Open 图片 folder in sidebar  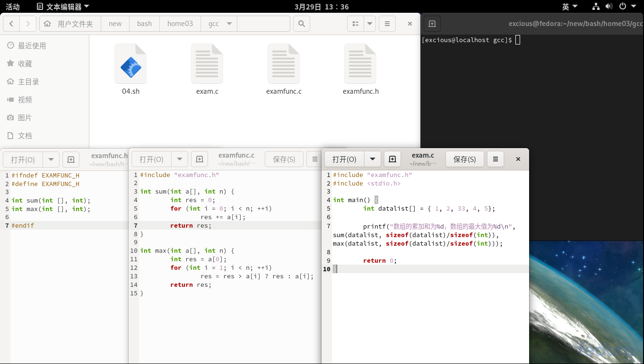[x=44, y=118]
